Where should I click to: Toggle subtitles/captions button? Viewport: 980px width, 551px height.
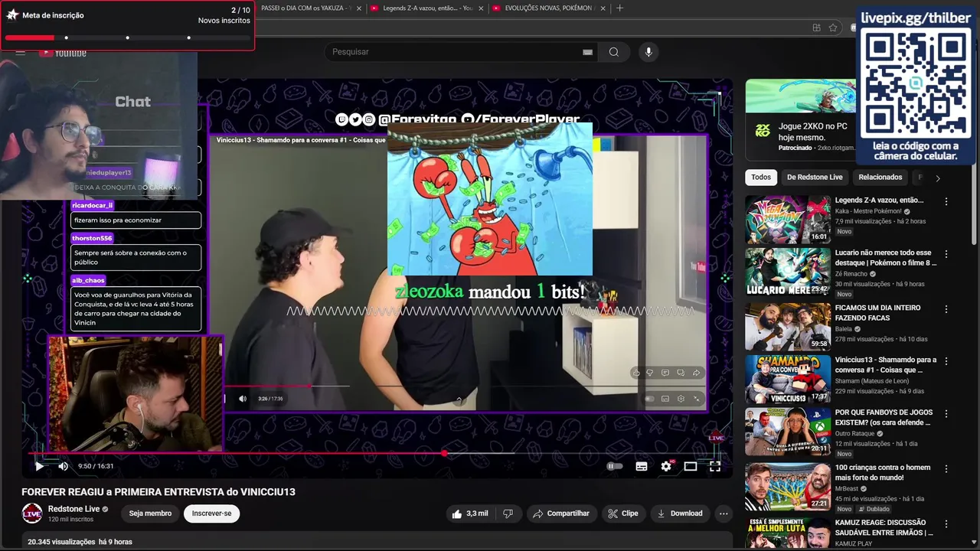click(x=642, y=466)
